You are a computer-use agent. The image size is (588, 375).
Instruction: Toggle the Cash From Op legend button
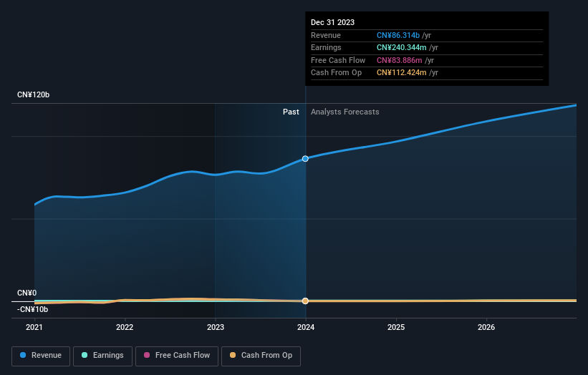tap(261, 356)
